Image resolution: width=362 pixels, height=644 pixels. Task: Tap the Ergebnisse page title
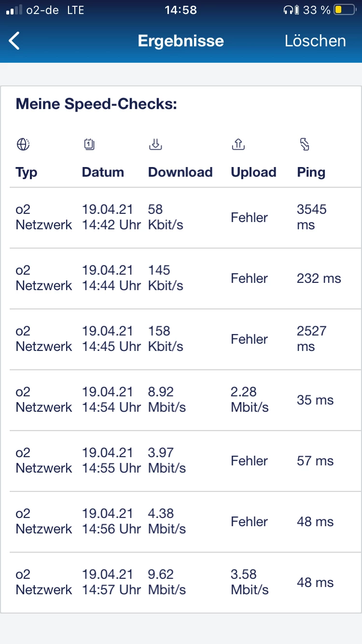pyautogui.click(x=181, y=41)
